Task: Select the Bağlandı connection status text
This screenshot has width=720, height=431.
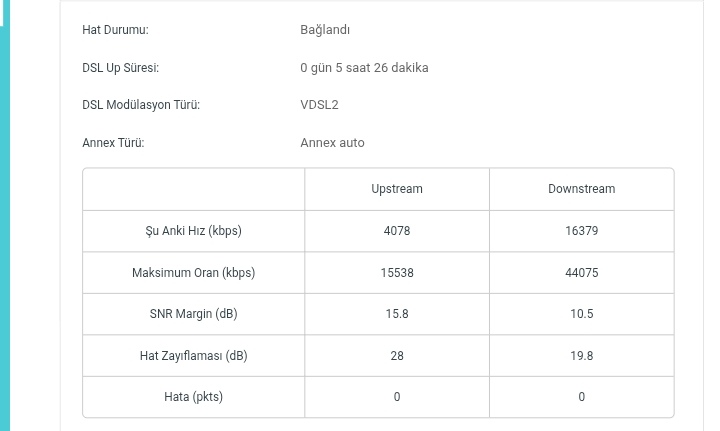Action: point(325,30)
